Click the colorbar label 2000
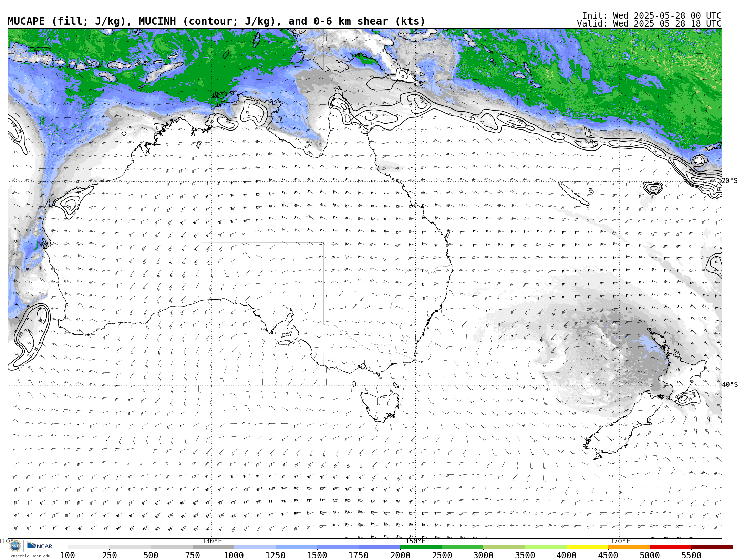This screenshot has width=744, height=560. click(x=400, y=555)
